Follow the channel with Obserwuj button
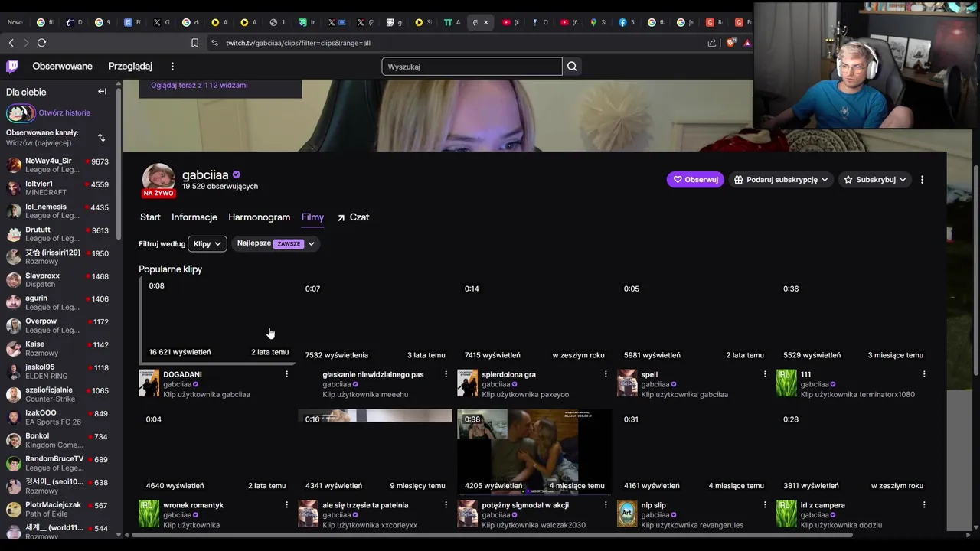 (695, 180)
